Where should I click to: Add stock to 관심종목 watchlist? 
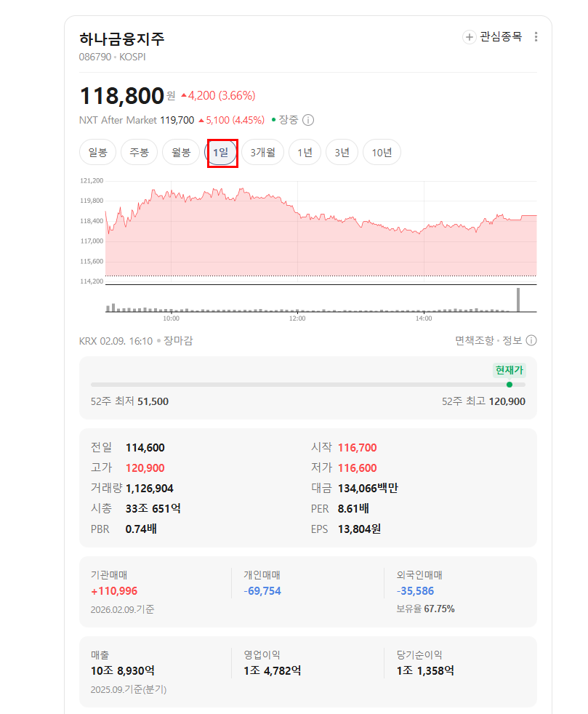click(492, 37)
